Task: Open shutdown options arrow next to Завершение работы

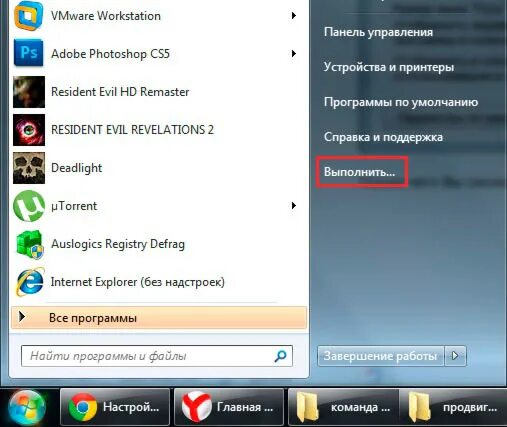Action: click(455, 356)
